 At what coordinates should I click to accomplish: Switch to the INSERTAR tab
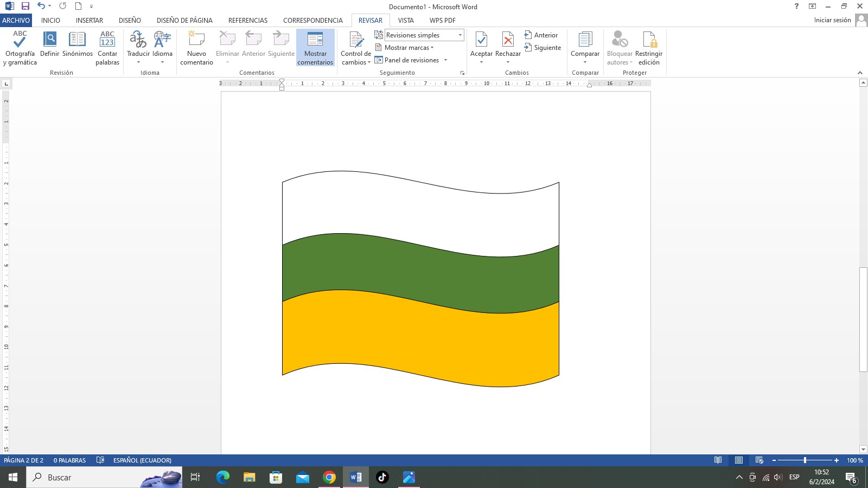point(90,20)
